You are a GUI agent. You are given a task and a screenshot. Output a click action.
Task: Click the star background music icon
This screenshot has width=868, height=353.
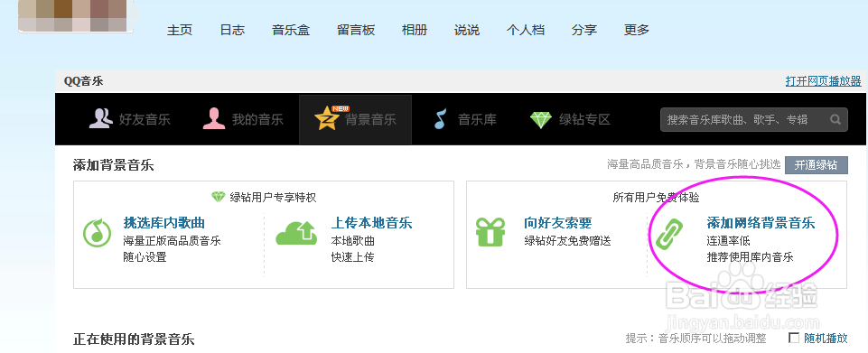pyautogui.click(x=327, y=118)
